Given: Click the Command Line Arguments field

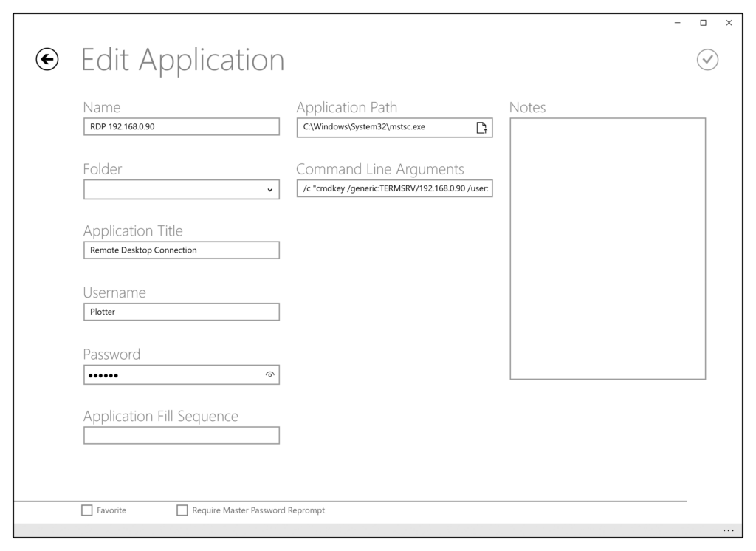Looking at the screenshot, I should 394,189.
